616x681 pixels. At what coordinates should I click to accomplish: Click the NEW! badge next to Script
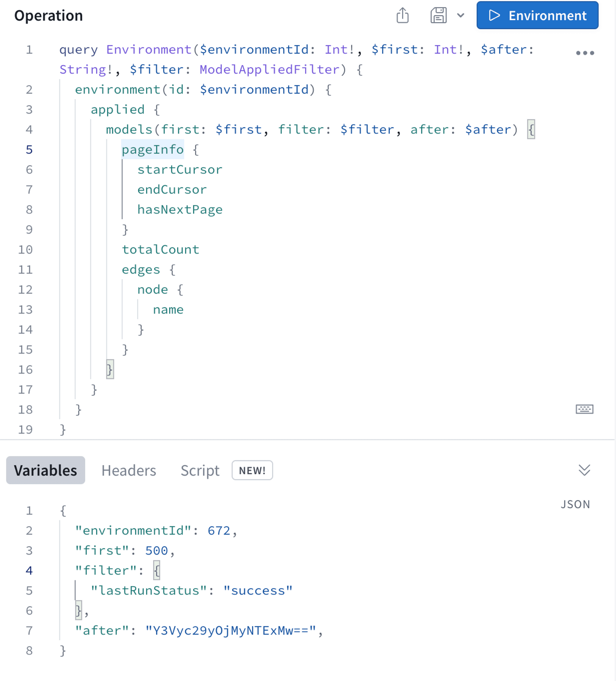252,470
